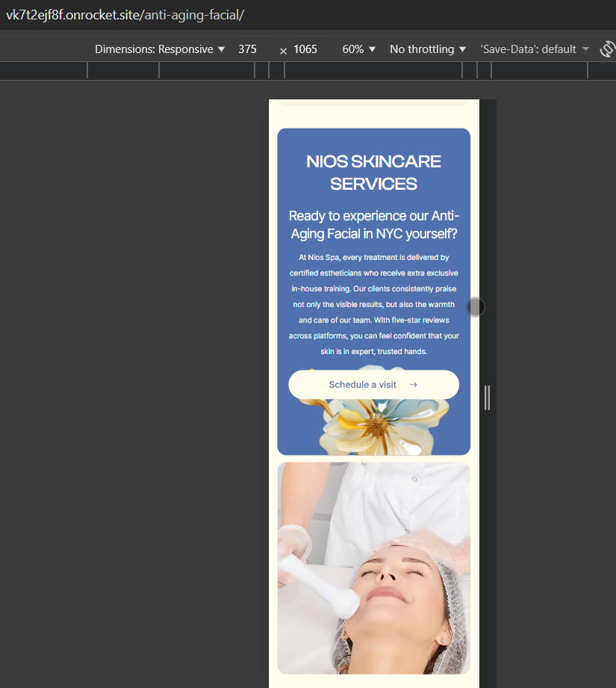Click the page URL in the address bar
Viewport: 616px width, 688px height.
[x=125, y=15]
